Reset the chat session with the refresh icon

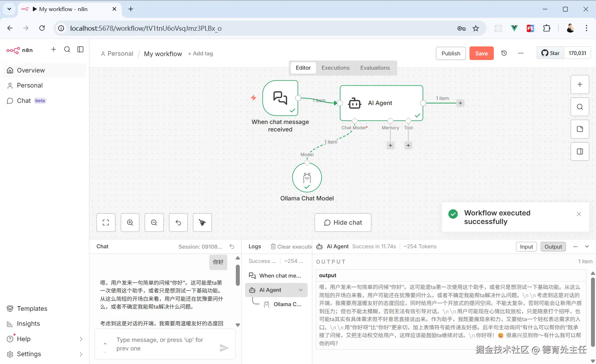click(x=232, y=246)
